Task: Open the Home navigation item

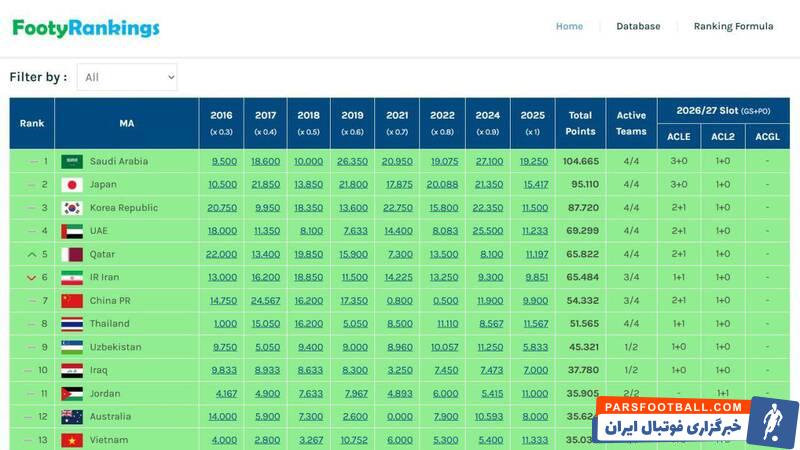Action: (x=569, y=27)
